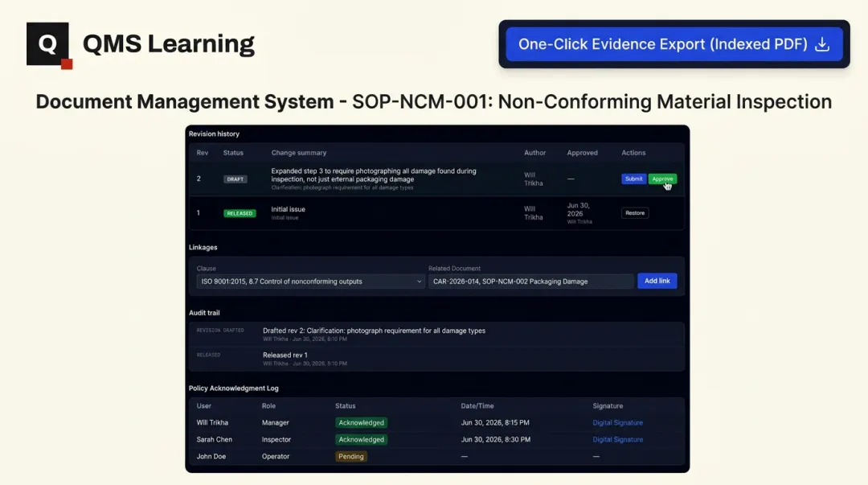Click the 'Expanded step 3' change summary
This screenshot has width=868, height=485.
(x=374, y=175)
